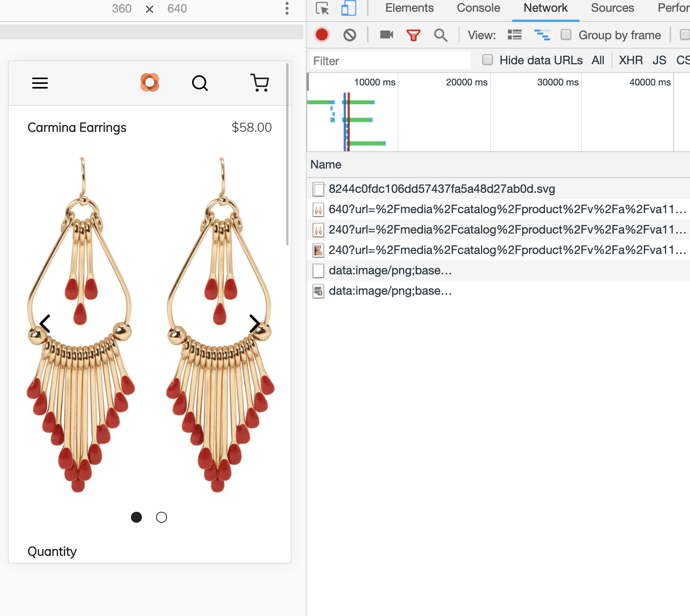Screen dimensions: 690x616
Task: Click thumbnail icon of last data:image/png row
Action: [318, 291]
